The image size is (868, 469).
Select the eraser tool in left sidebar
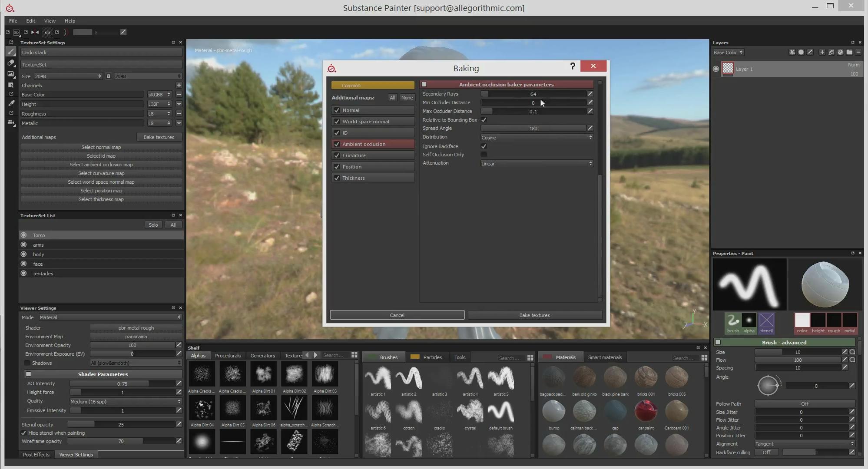[x=11, y=63]
